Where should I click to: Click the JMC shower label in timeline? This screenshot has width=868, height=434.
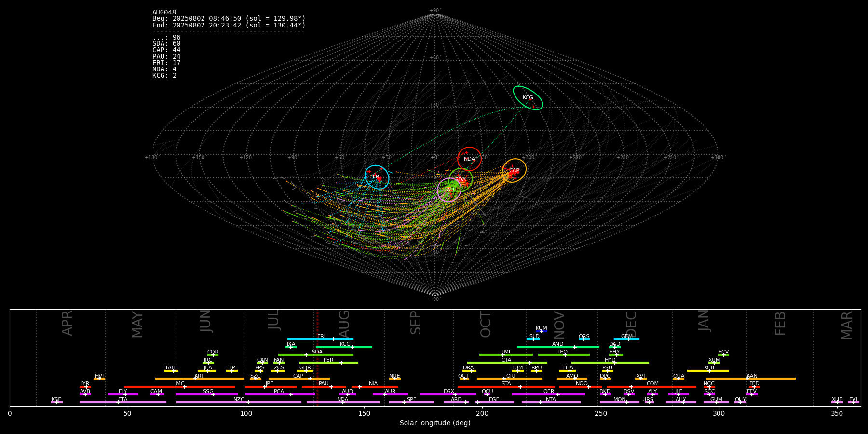pyautogui.click(x=179, y=384)
